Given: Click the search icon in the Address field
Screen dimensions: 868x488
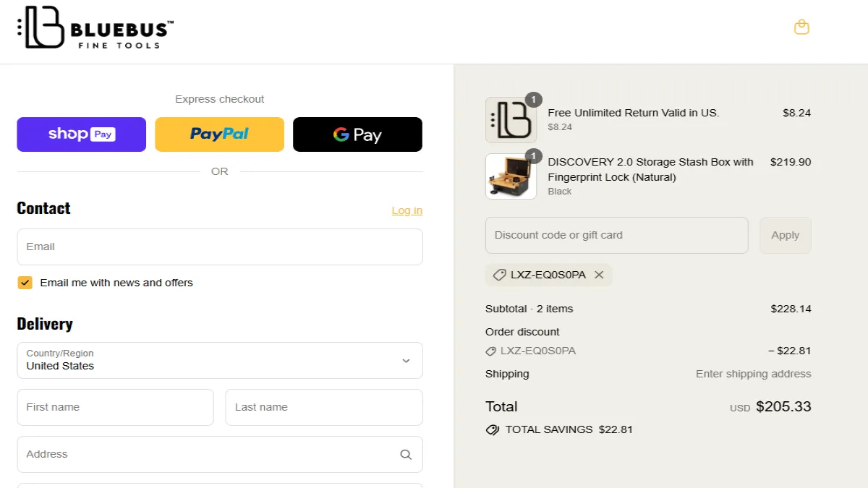Looking at the screenshot, I should (x=405, y=454).
